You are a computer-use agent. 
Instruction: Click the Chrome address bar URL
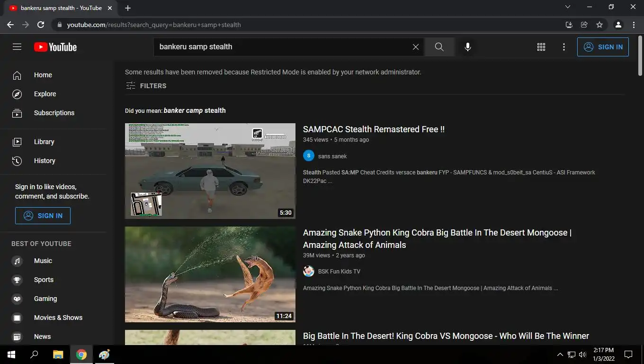coord(154,25)
